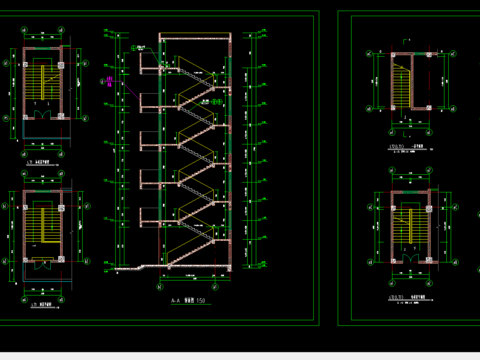Select the title under lower-left floor plan

point(42,305)
